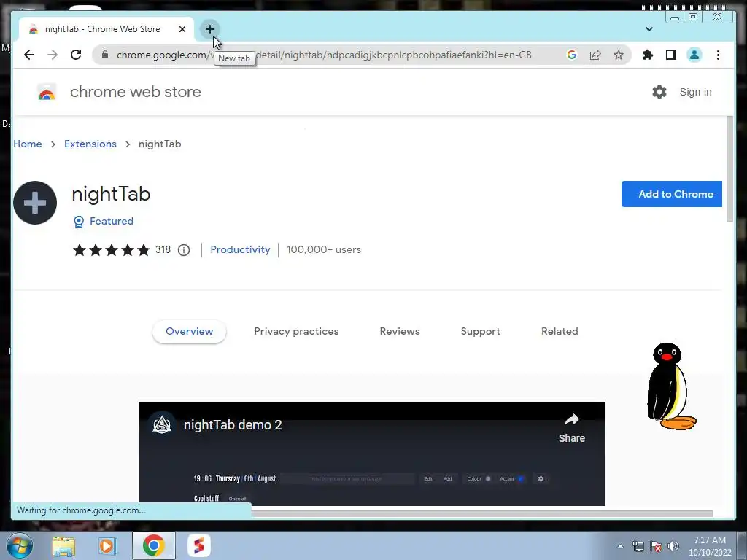
Task: Click the share page icon in address bar
Action: [x=595, y=55]
